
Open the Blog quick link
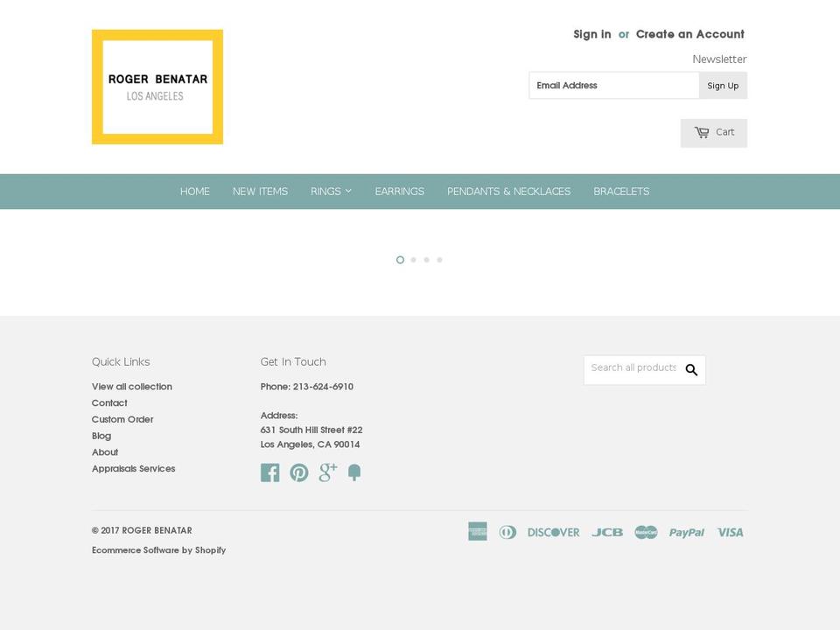(x=101, y=436)
